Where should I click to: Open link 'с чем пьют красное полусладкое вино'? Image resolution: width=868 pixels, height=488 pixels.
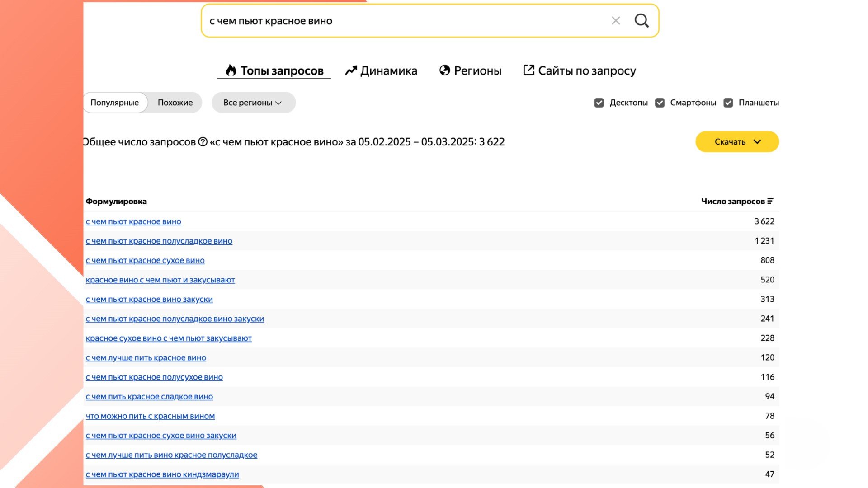[x=159, y=241]
